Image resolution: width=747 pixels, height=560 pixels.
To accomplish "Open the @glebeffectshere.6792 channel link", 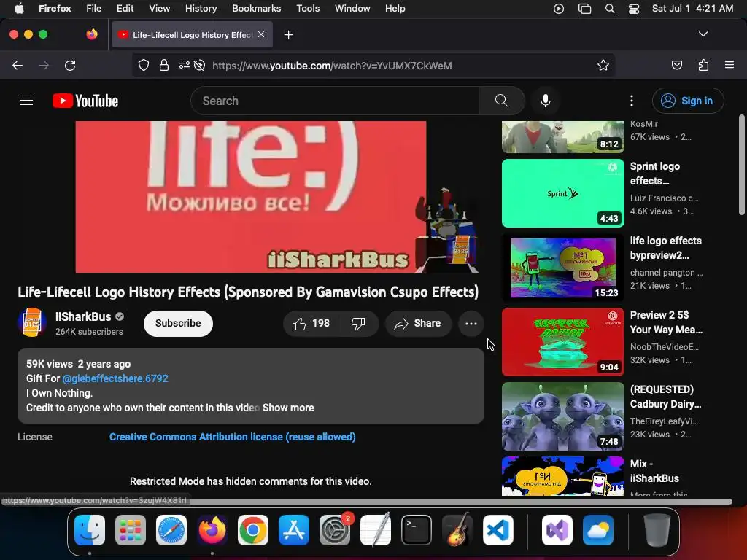I will [115, 378].
